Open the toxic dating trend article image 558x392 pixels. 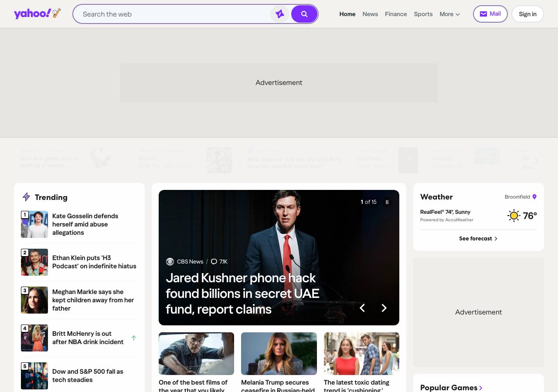pos(361,354)
